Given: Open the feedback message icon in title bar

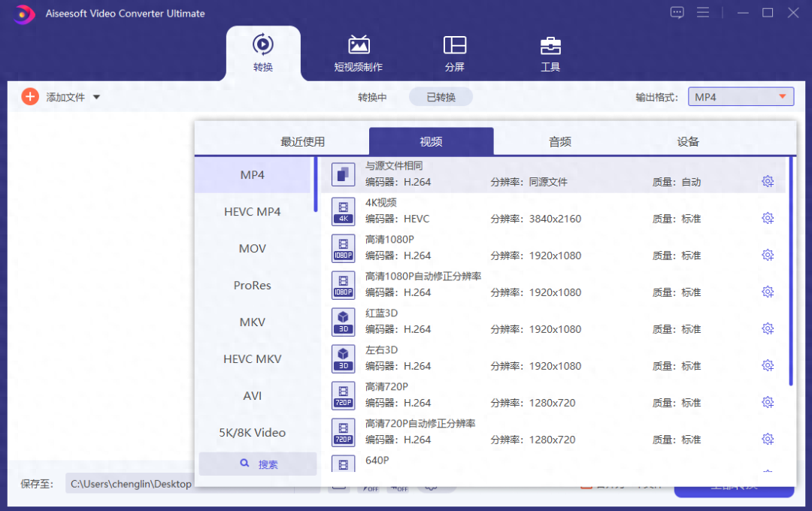Looking at the screenshot, I should (677, 12).
